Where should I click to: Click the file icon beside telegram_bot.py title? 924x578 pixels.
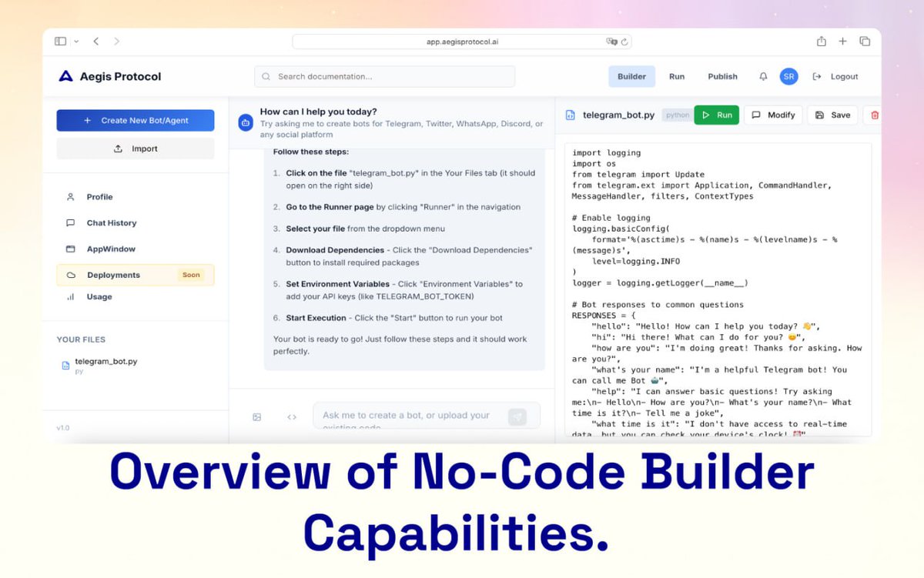pos(571,115)
